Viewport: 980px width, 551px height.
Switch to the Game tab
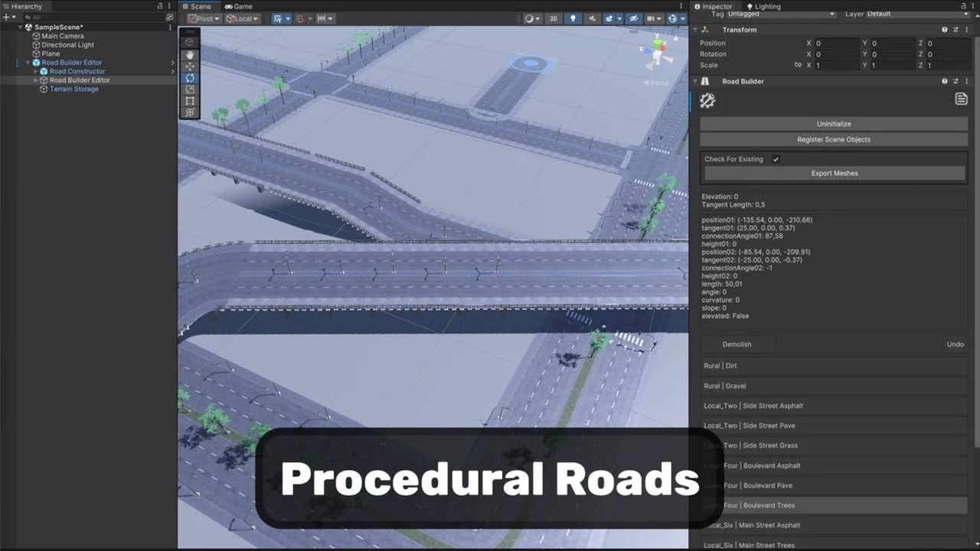click(239, 6)
